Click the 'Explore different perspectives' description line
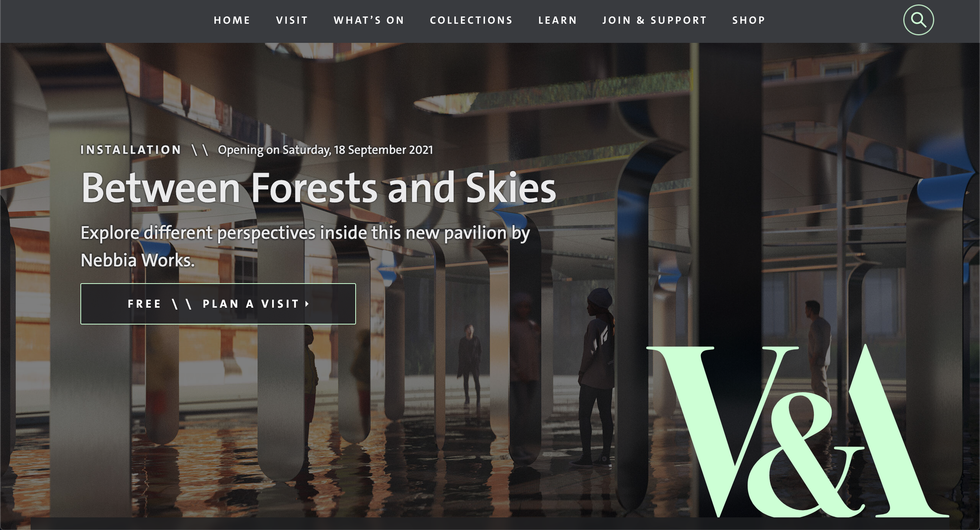Image resolution: width=980 pixels, height=530 pixels. (305, 233)
